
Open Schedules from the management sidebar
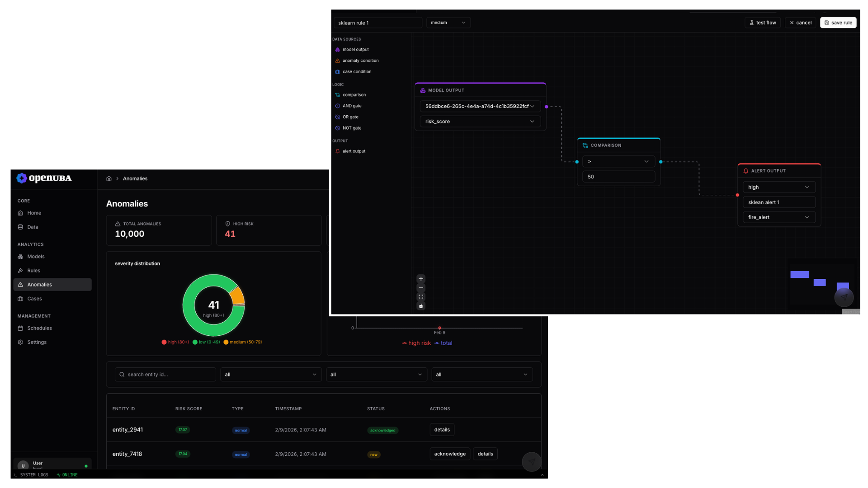[39, 328]
